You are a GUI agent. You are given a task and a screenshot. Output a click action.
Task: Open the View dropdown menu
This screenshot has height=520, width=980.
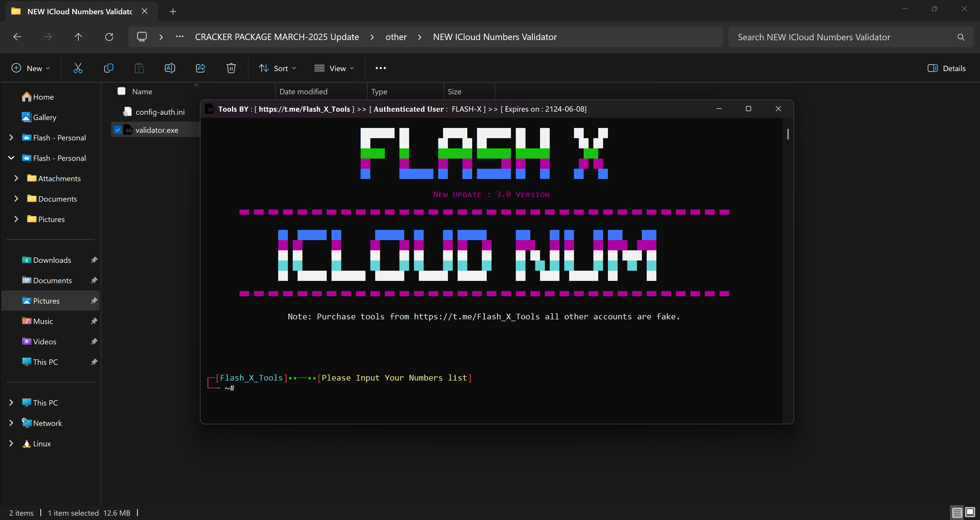click(x=334, y=68)
